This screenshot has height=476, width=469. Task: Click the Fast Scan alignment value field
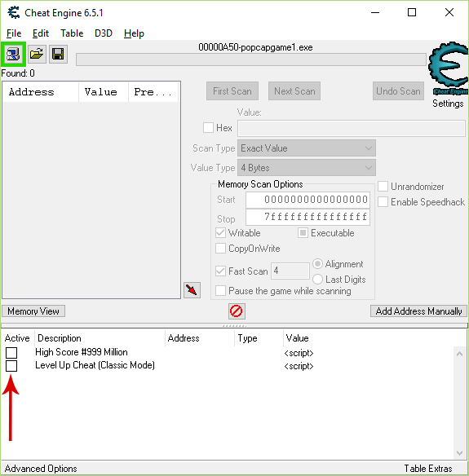tap(290, 271)
